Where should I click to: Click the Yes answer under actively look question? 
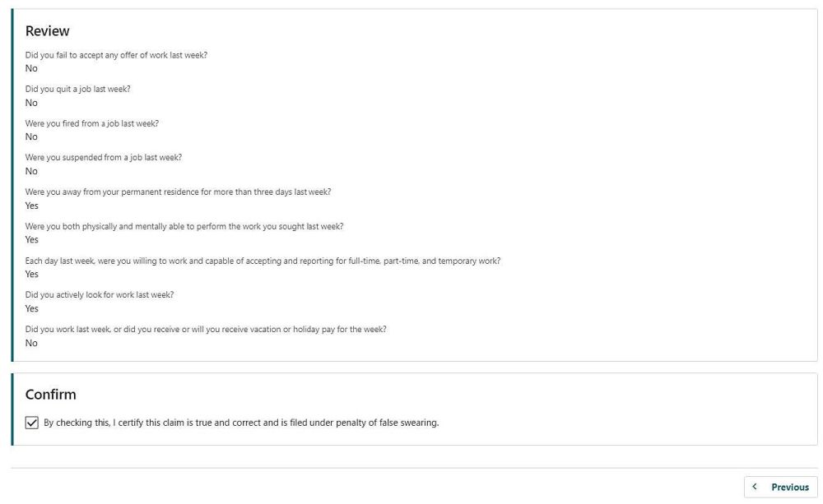(x=32, y=308)
